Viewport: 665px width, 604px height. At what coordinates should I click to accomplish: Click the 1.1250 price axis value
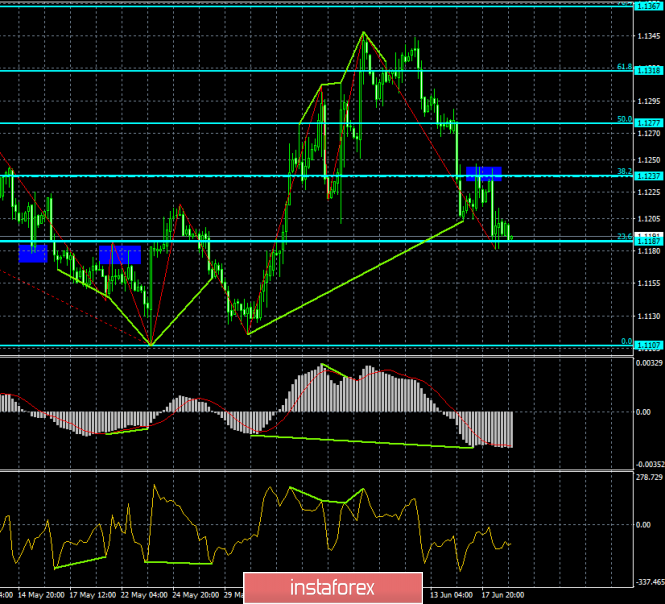[x=649, y=160]
